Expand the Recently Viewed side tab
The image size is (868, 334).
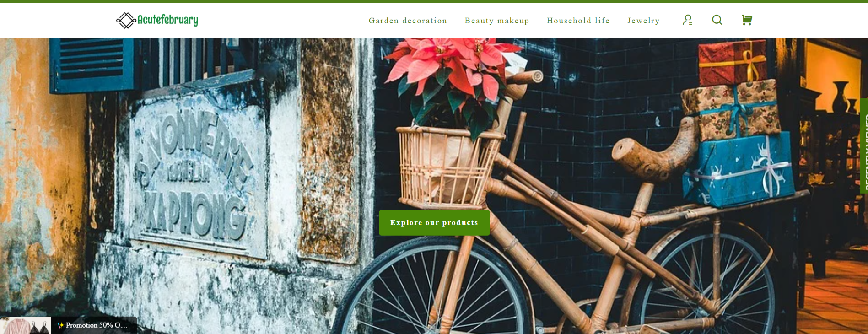tap(864, 145)
